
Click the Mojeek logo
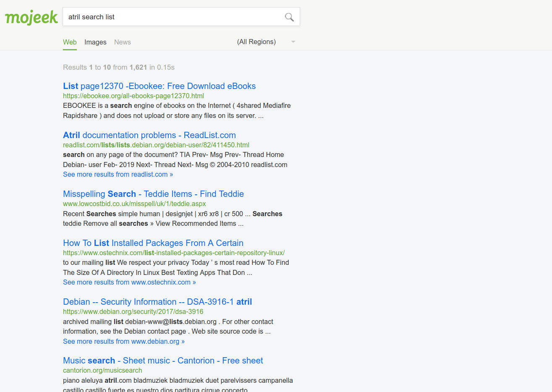pos(31,17)
